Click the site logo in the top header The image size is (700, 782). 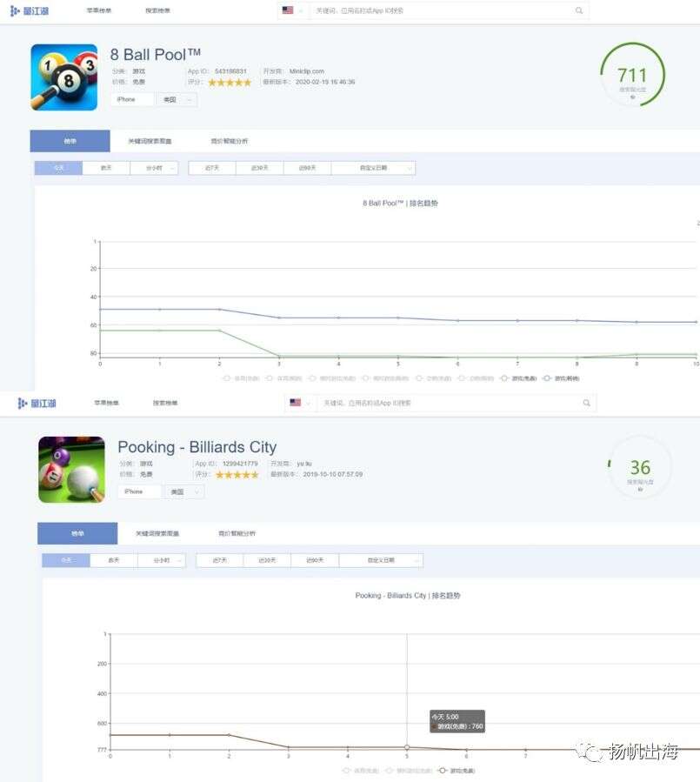[30, 10]
